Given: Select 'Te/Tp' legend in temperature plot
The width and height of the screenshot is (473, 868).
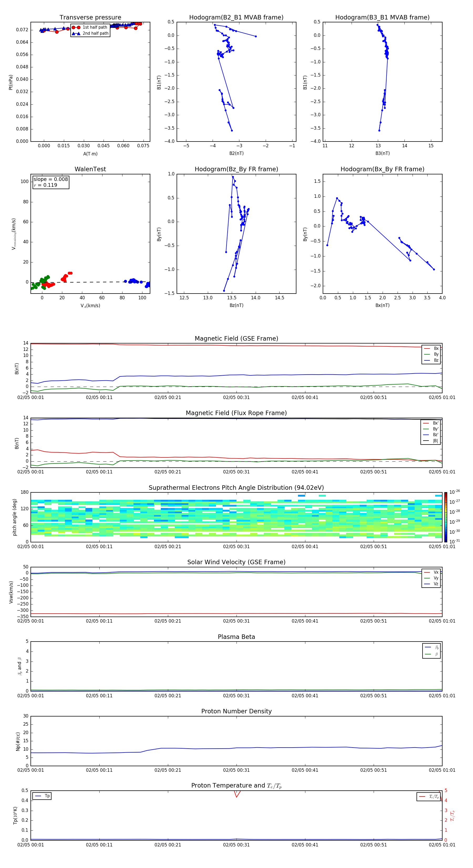Looking at the screenshot, I should [429, 796].
